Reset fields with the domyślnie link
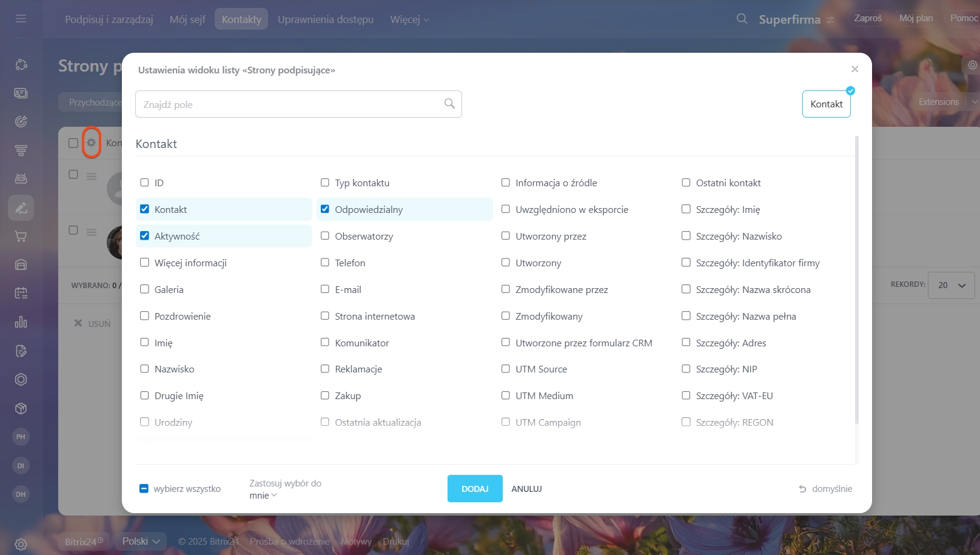The image size is (980, 555). (x=832, y=489)
